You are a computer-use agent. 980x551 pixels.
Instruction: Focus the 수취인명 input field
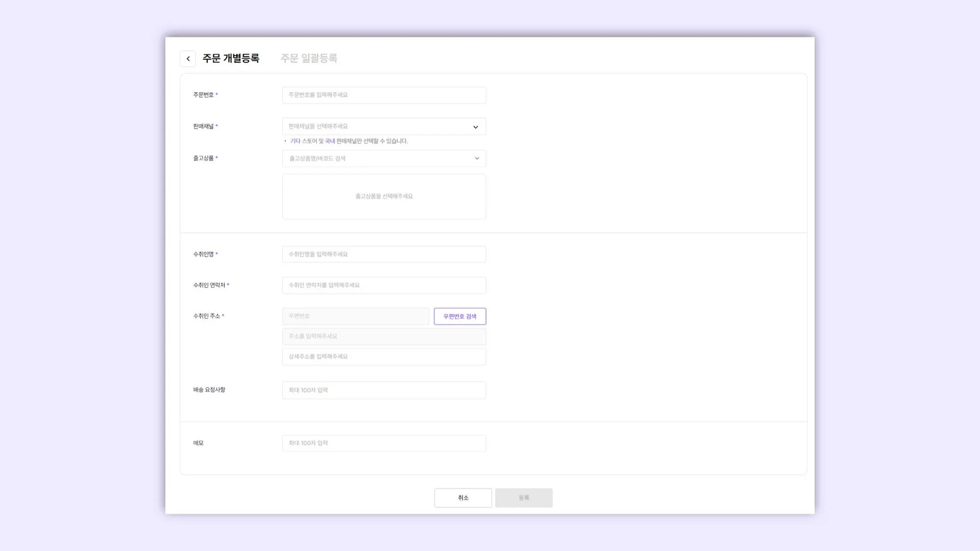384,254
